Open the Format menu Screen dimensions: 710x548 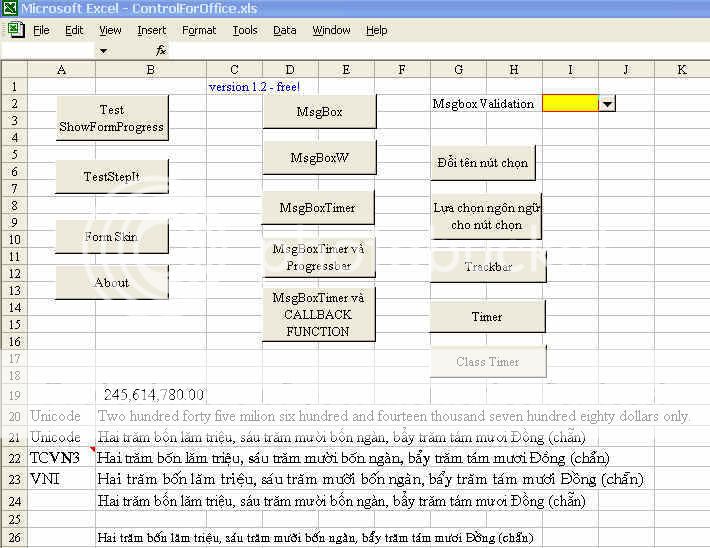tap(199, 30)
